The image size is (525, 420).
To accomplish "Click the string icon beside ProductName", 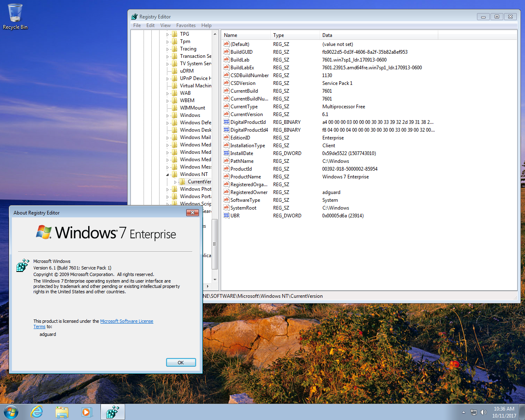I will (226, 176).
